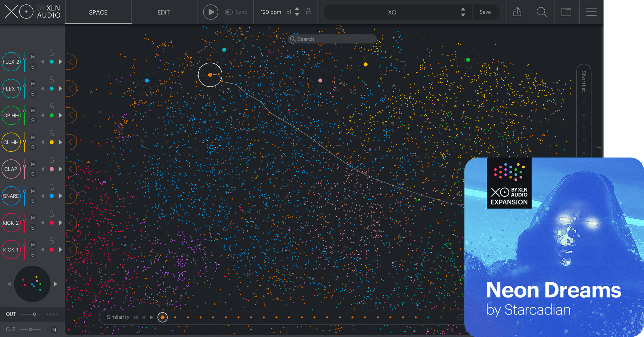Click the tempo up/down stepper arrows
The height and width of the screenshot is (337, 644).
coord(297,12)
